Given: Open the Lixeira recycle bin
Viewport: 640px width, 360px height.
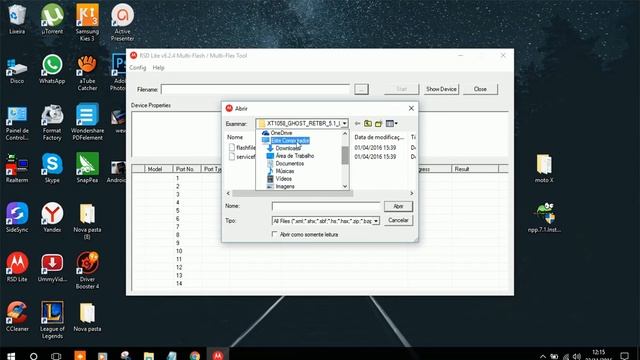Looking at the screenshot, I should tap(17, 20).
